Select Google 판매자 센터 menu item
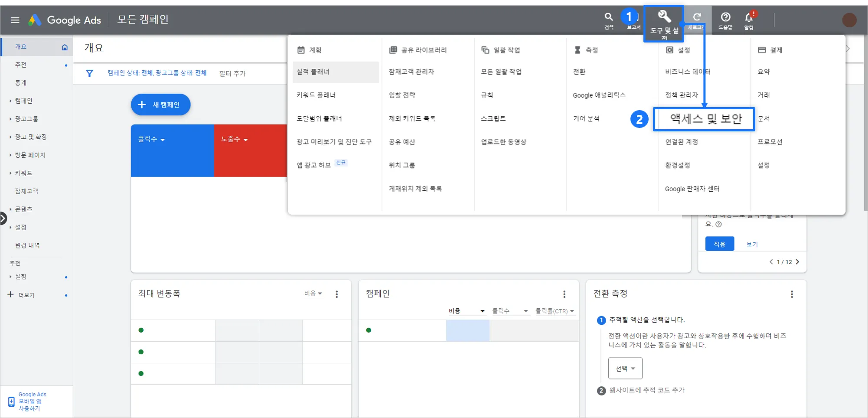Image resolution: width=868 pixels, height=418 pixels. click(x=692, y=189)
